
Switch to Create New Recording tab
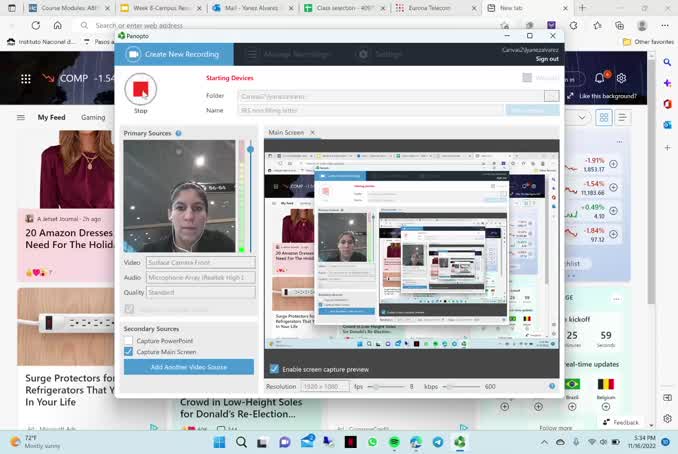pyautogui.click(x=174, y=54)
